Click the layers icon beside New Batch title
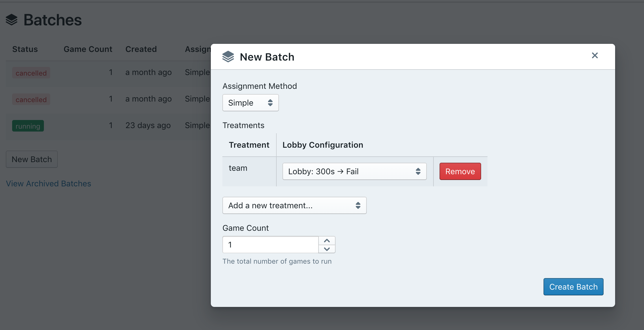644x330 pixels. [x=228, y=57]
